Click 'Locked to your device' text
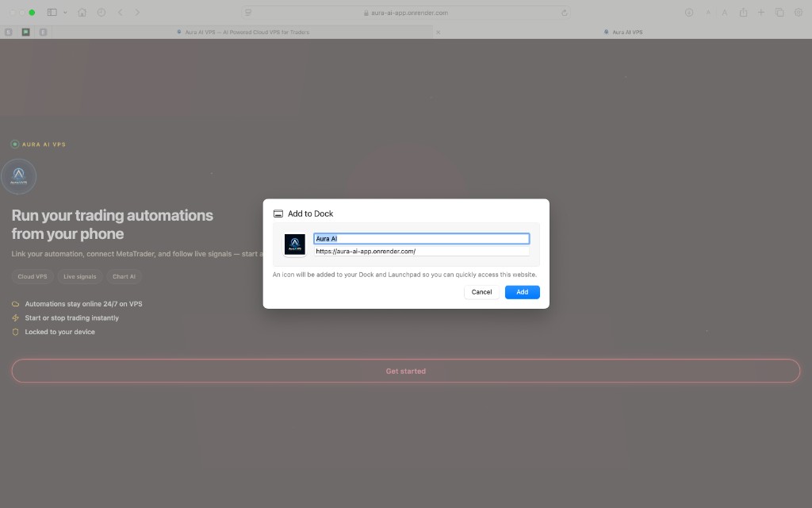Viewport: 812px width, 508px height. click(59, 332)
